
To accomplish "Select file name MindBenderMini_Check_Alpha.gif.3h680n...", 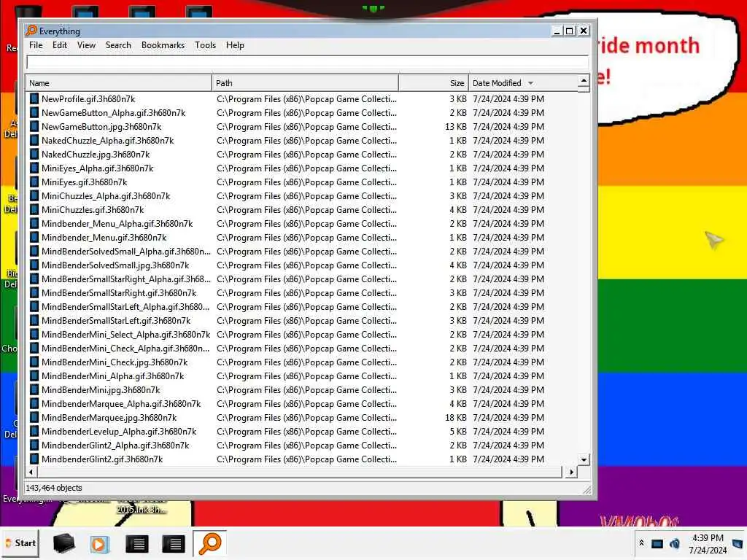I will [x=125, y=348].
